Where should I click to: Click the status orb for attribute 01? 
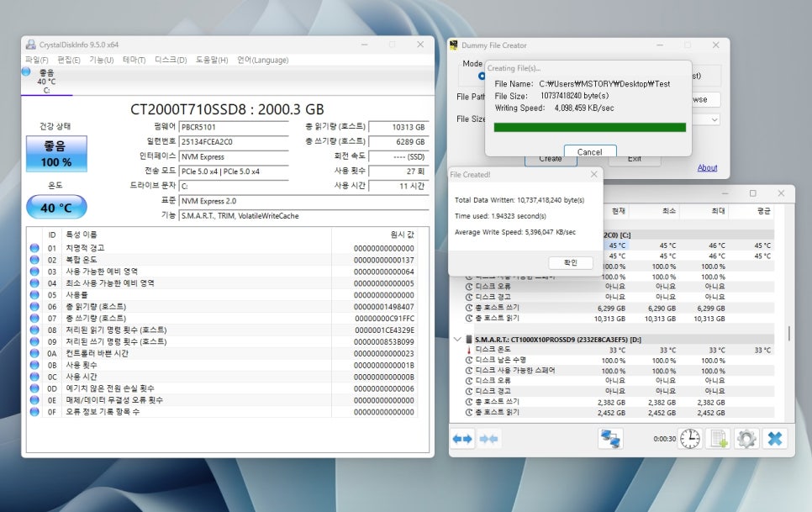[34, 248]
